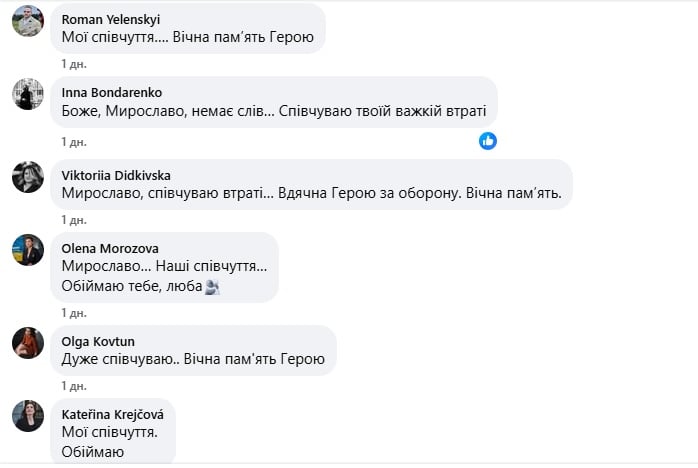The image size is (698, 468).
Task: Click timestamp under Roman Yelenskyi's comment
Action: [x=73, y=63]
